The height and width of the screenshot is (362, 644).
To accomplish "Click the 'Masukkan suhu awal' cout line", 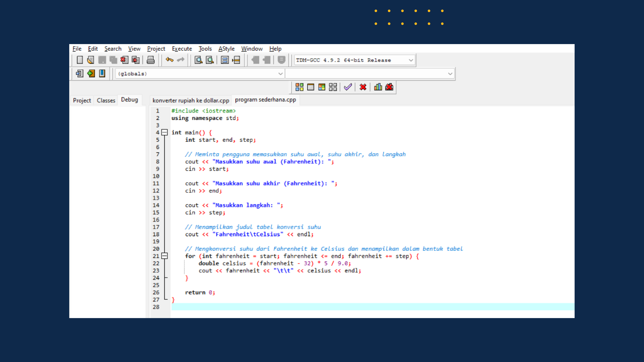I will tap(260, 162).
